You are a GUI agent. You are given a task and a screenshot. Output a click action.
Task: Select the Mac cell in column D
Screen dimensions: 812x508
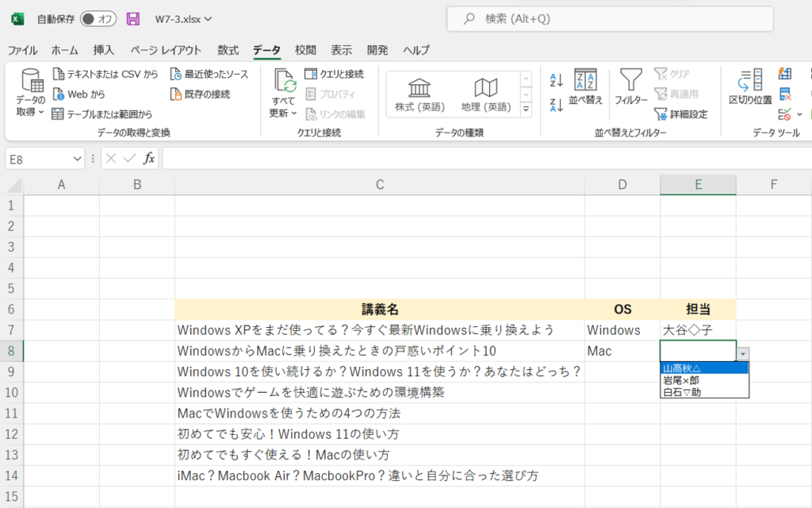[622, 351]
